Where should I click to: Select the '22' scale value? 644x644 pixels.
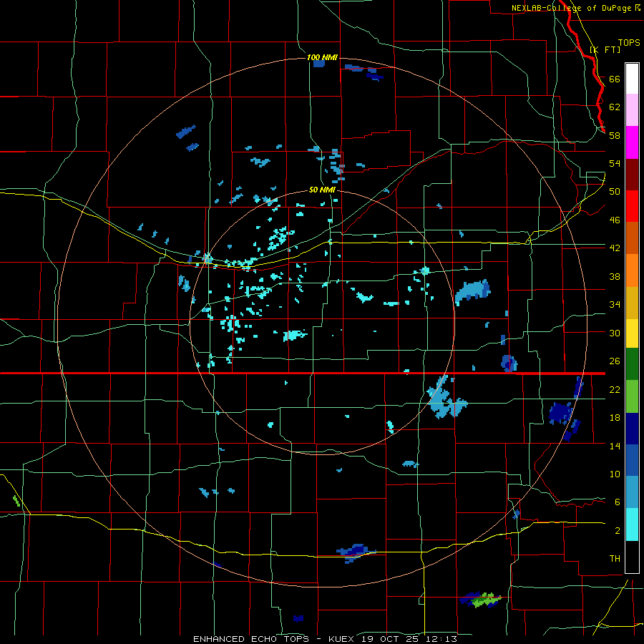615,389
